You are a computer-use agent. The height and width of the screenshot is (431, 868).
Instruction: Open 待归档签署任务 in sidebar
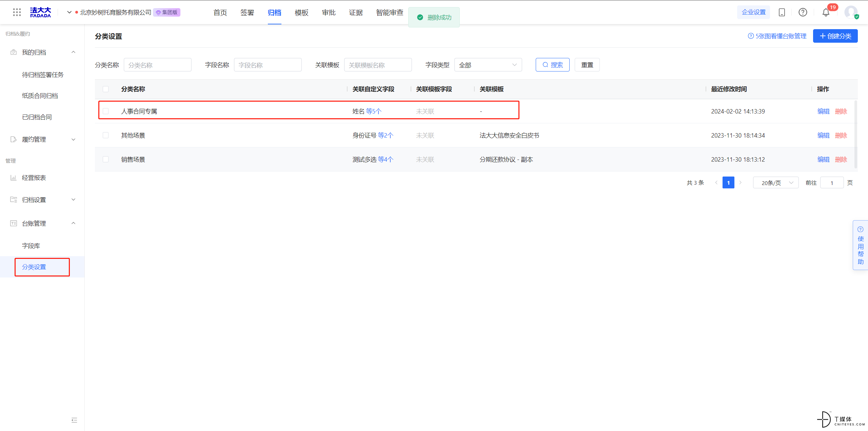click(x=43, y=75)
